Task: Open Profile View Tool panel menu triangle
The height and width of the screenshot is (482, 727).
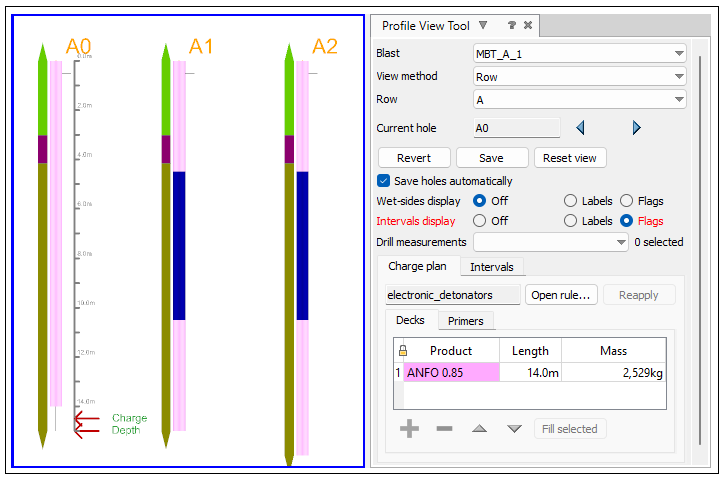Action: (x=483, y=25)
